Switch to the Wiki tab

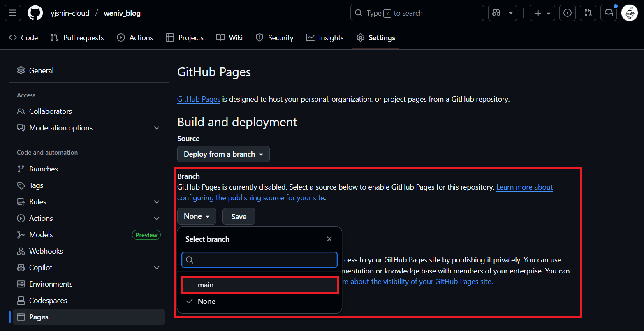(229, 37)
